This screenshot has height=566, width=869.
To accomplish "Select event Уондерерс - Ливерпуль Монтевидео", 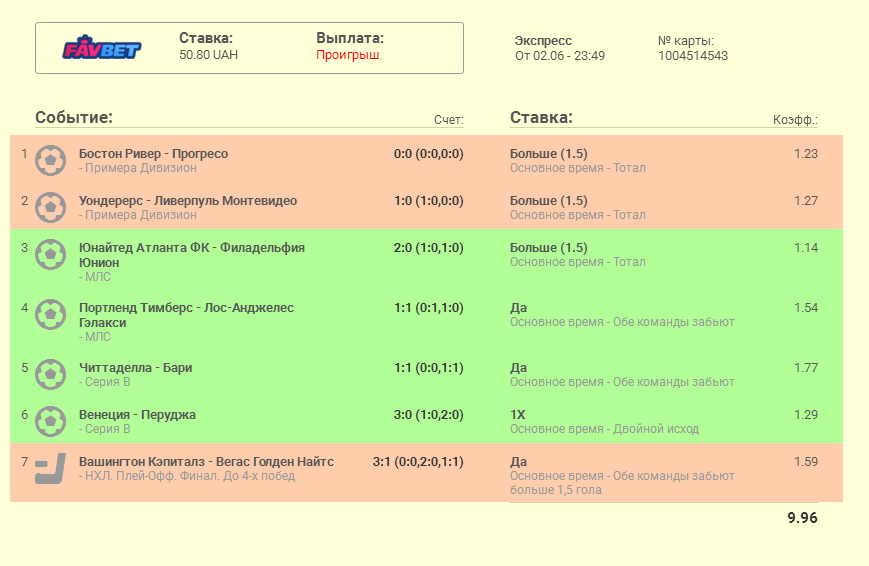I will [x=188, y=201].
